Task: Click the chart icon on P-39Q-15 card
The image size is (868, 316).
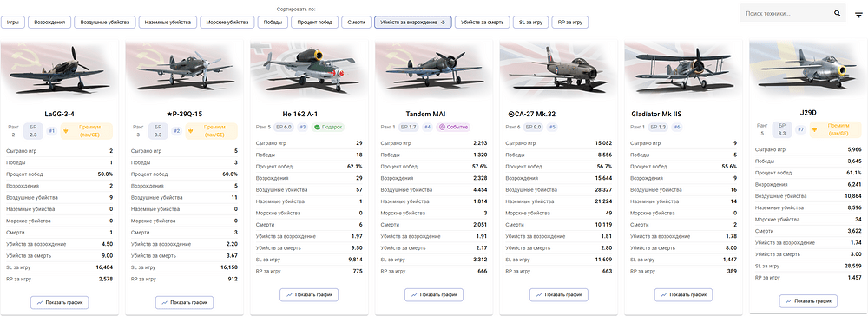Action: coord(164,303)
